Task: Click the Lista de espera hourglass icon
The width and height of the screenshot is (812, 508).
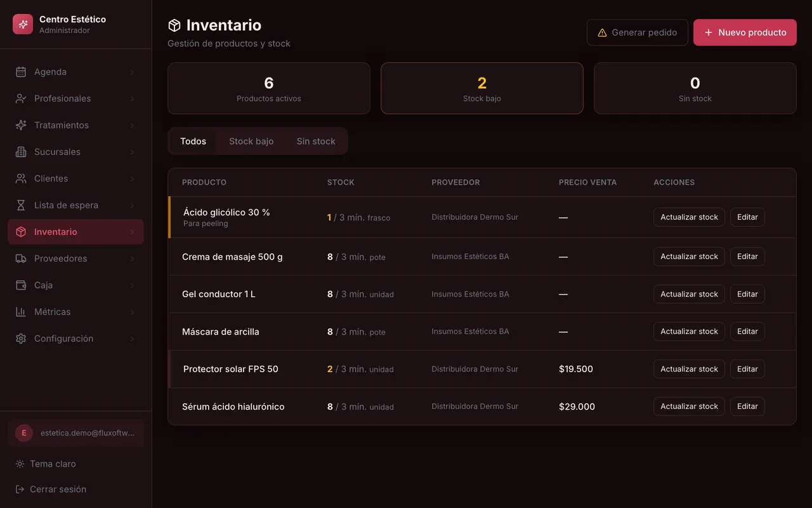Action: (21, 205)
